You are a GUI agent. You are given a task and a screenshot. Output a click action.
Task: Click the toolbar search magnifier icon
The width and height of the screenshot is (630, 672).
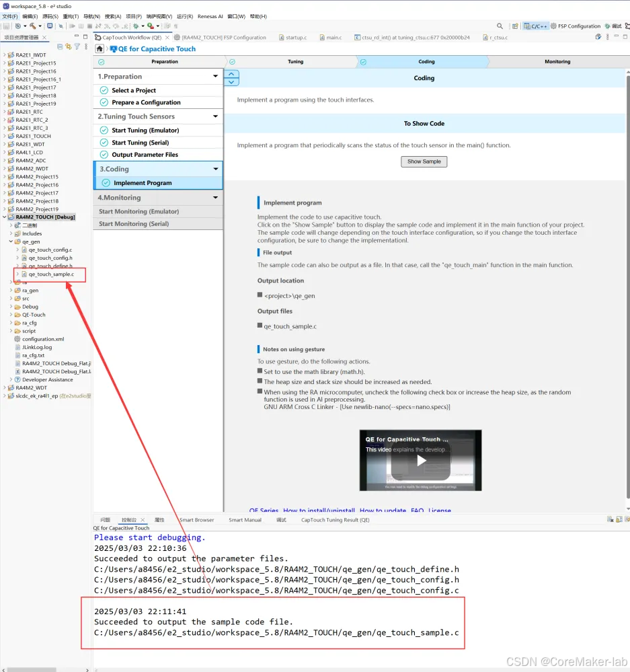pos(500,26)
